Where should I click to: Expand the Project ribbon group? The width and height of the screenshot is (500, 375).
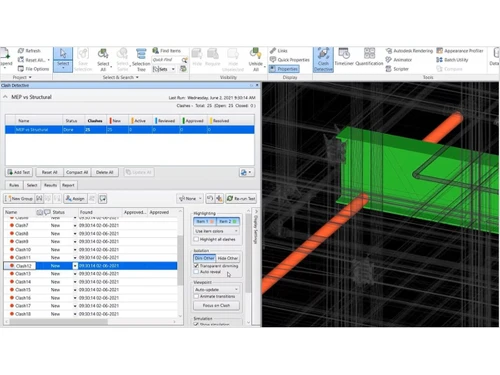click(22, 77)
